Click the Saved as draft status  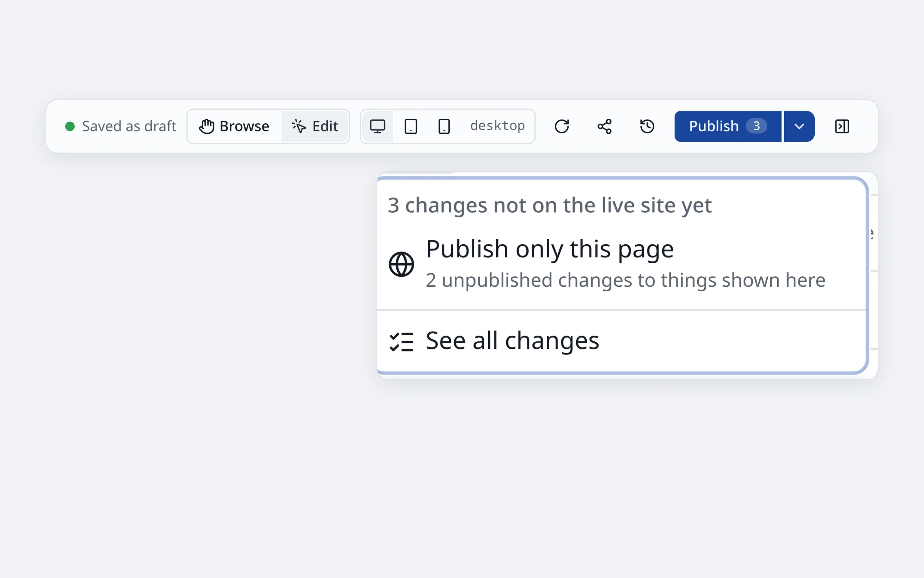[x=121, y=126]
